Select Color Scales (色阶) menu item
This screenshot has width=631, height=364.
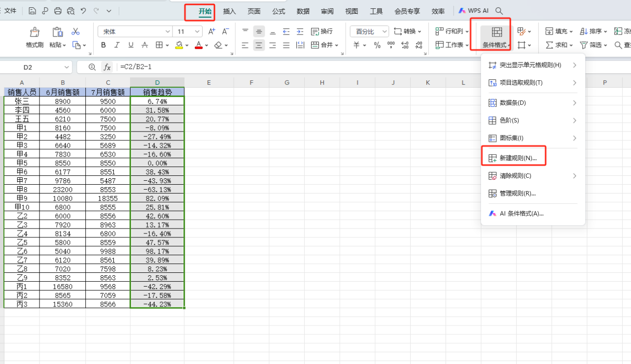tap(533, 120)
